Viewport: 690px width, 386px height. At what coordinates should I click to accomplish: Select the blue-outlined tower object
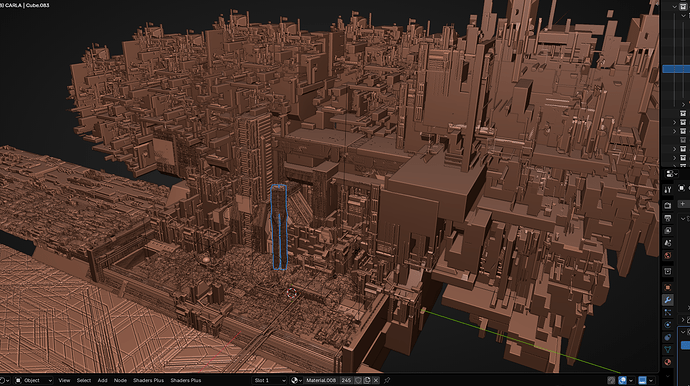point(279,227)
